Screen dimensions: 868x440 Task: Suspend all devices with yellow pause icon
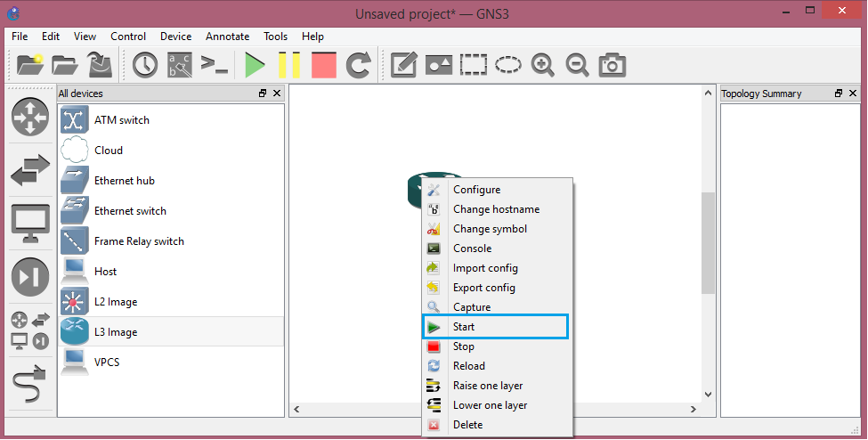pyautogui.click(x=289, y=65)
